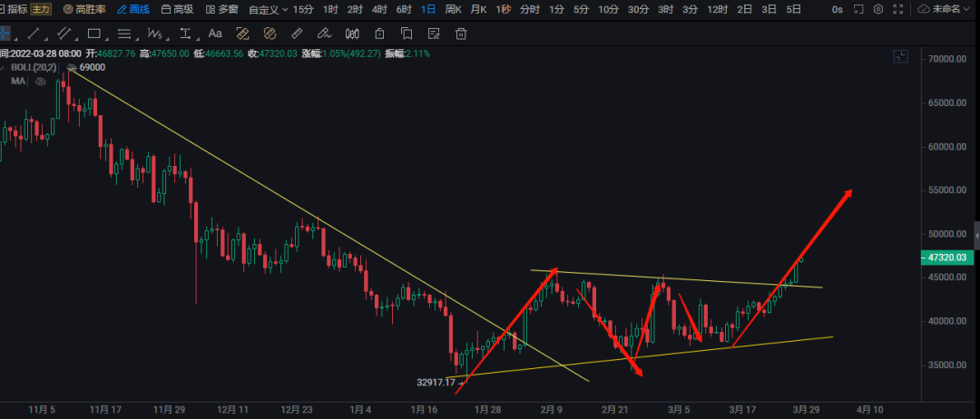
Task: Select the 1日 daily timeframe
Action: pos(428,9)
